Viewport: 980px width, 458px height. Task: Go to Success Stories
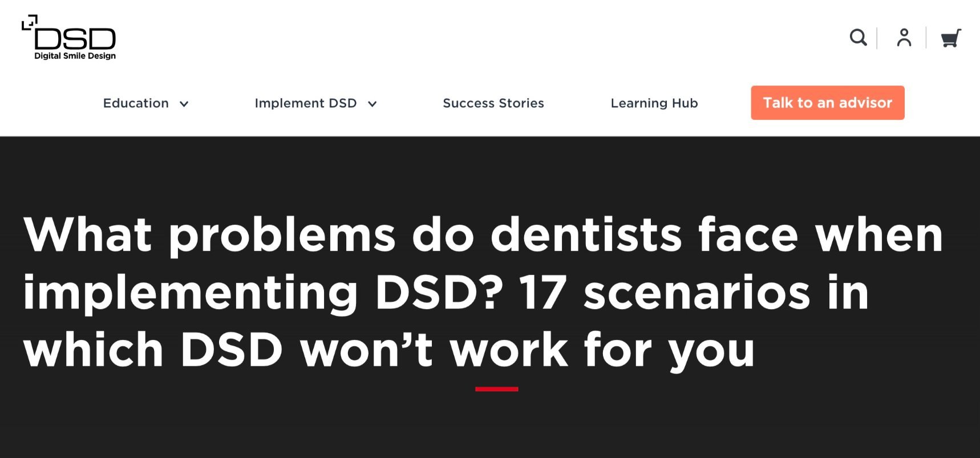493,103
